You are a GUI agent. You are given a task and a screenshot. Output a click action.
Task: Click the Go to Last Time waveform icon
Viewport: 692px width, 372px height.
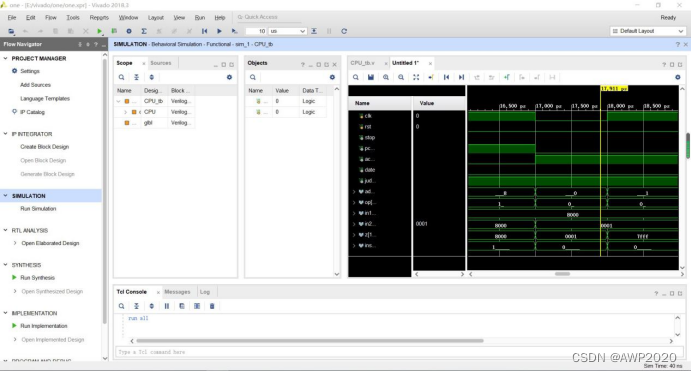pyautogui.click(x=461, y=77)
